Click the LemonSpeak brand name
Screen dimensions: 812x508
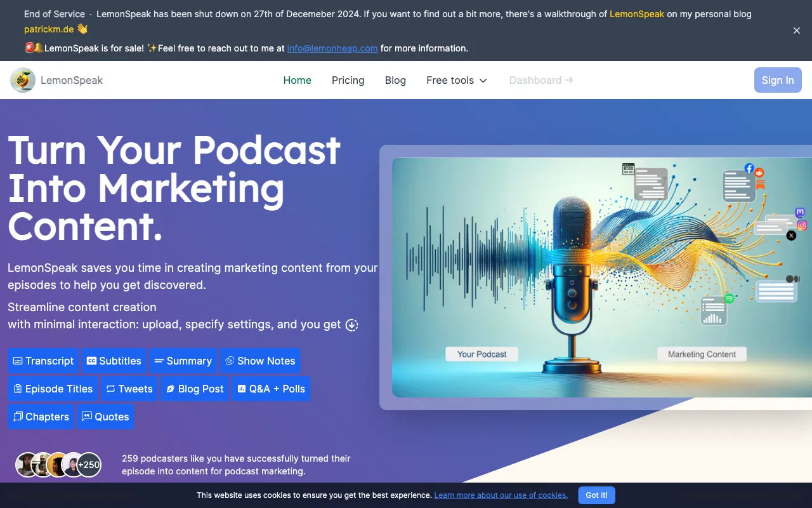click(72, 80)
